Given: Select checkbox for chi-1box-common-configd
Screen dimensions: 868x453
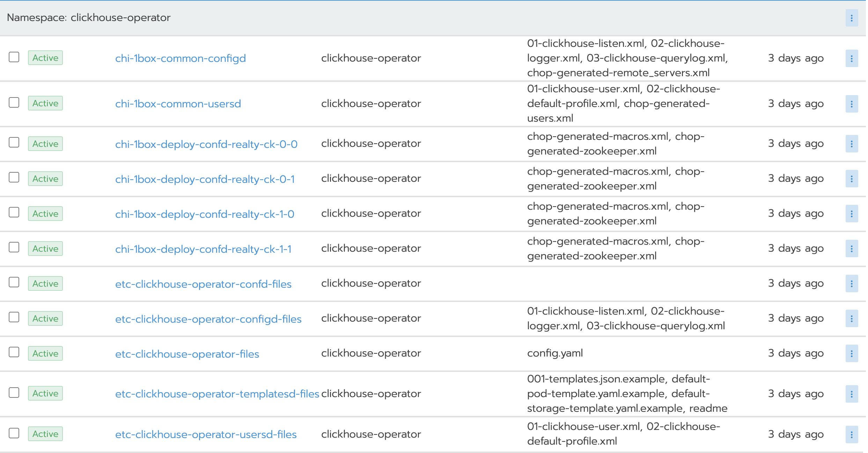Looking at the screenshot, I should pyautogui.click(x=14, y=57).
